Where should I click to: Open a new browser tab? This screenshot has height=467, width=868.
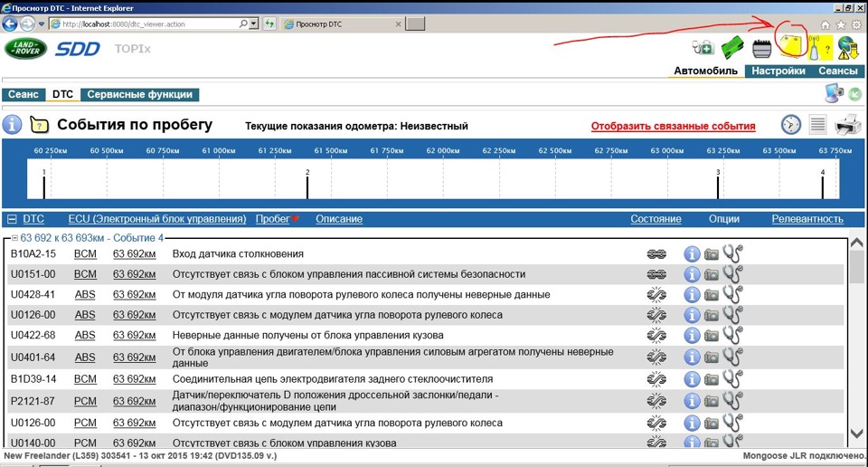pyautogui.click(x=415, y=24)
